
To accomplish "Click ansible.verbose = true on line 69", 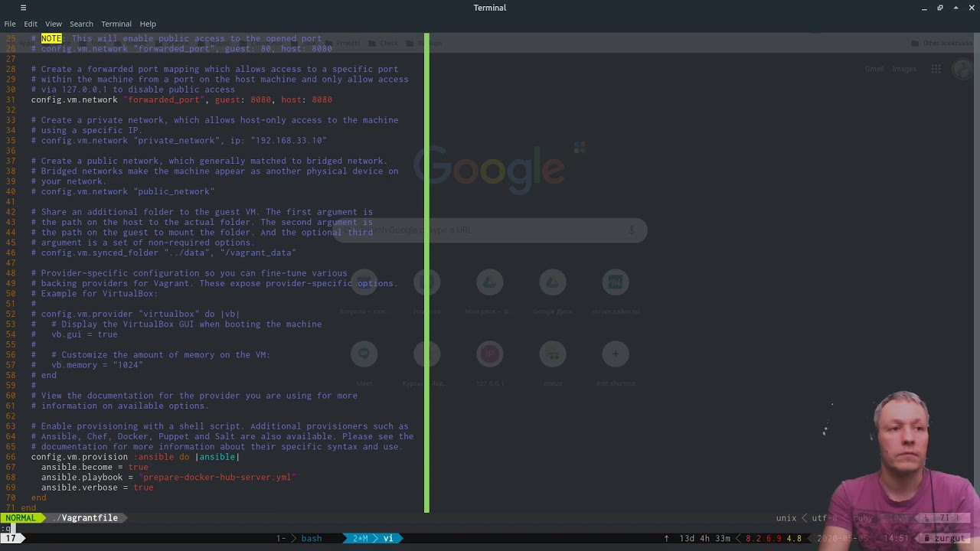I will coord(97,487).
